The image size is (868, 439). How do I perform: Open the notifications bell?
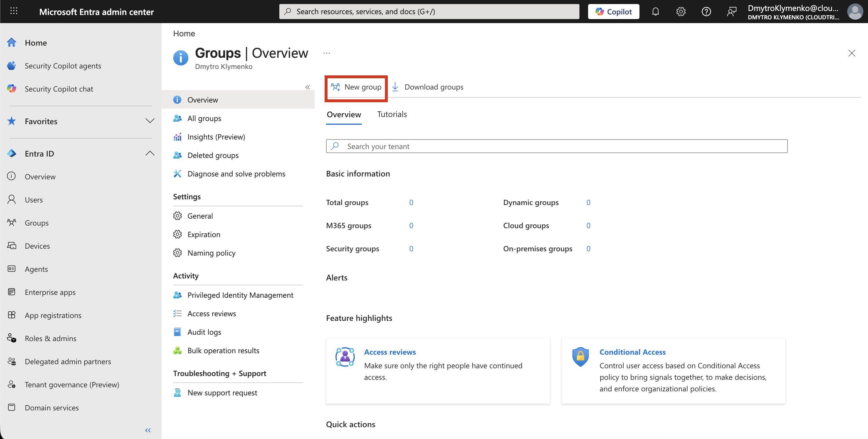click(655, 12)
